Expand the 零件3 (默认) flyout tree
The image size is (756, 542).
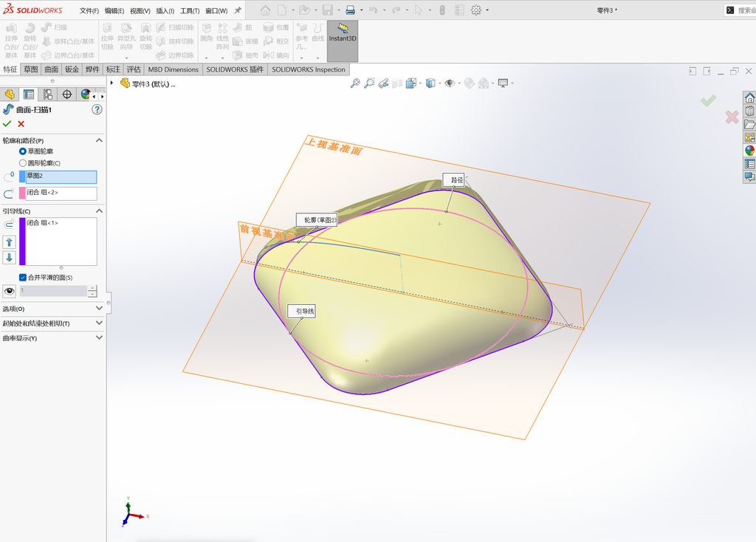tap(112, 83)
